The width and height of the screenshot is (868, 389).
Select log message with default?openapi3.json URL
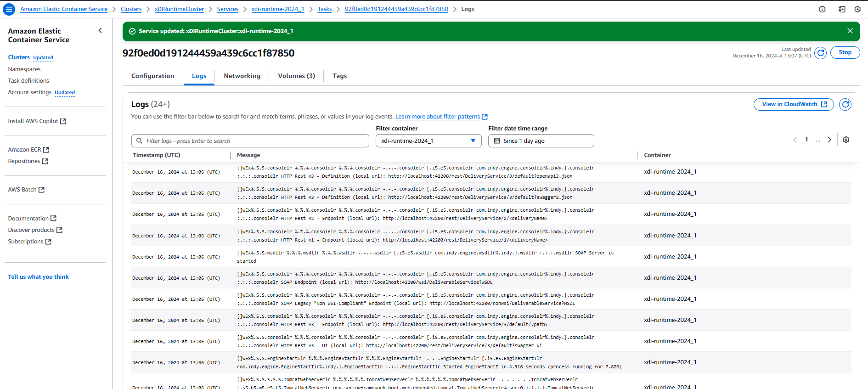tap(416, 172)
